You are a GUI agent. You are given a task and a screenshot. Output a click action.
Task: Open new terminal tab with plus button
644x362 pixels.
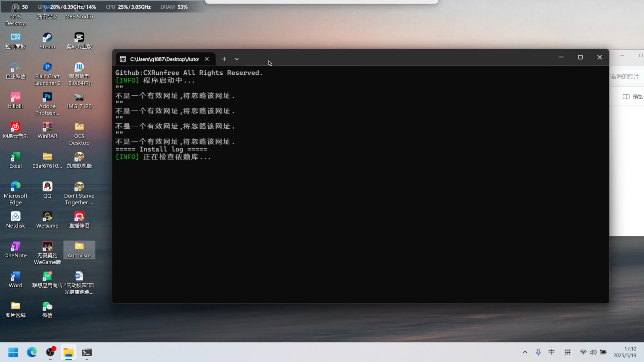point(224,59)
